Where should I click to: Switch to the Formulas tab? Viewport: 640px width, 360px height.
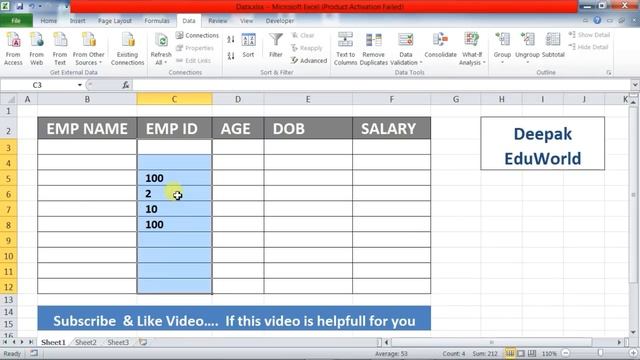[157, 20]
